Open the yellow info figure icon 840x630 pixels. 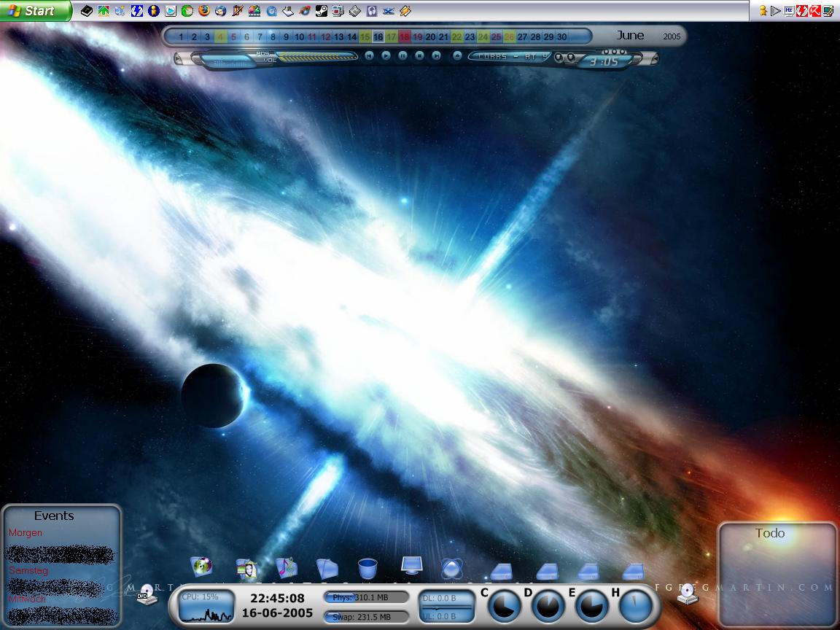coord(154,11)
